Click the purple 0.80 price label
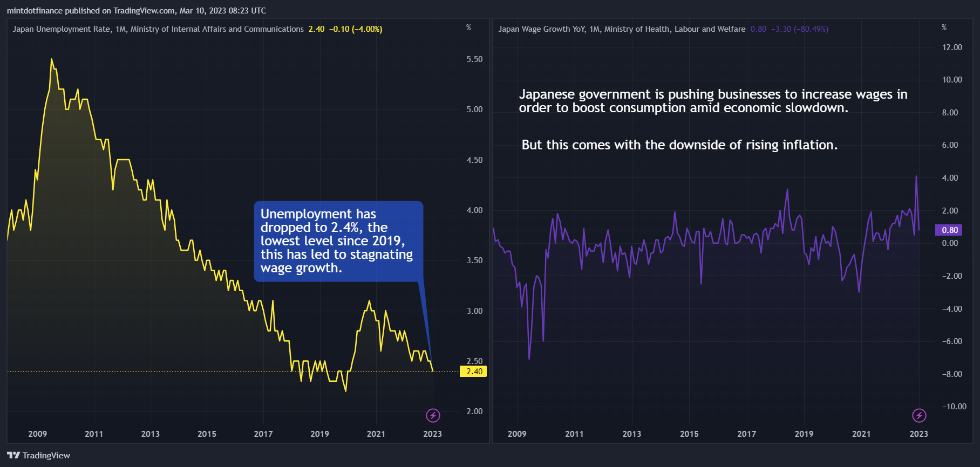This screenshot has width=980, height=467. tap(949, 230)
